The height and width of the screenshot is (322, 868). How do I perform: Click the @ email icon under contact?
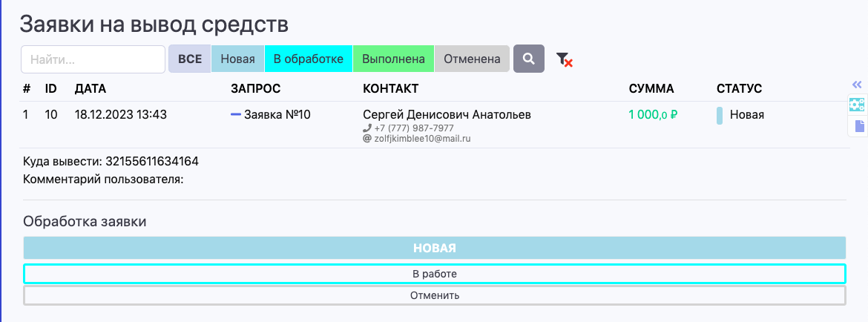366,139
